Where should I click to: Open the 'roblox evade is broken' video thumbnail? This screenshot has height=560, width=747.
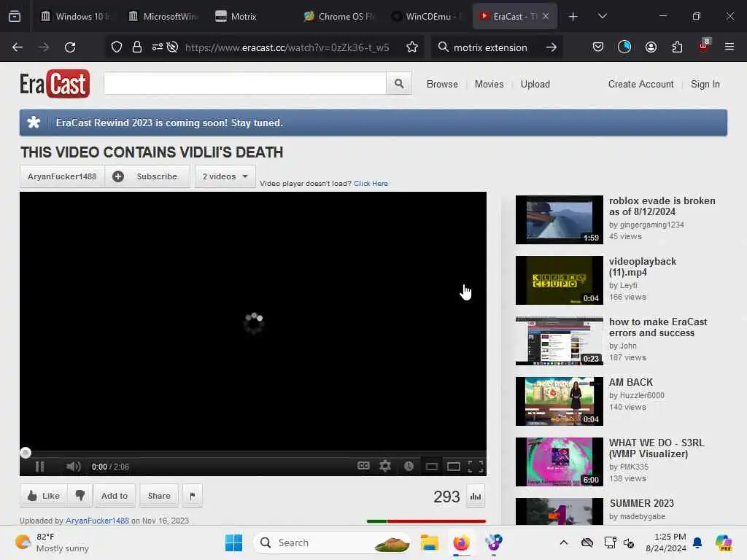click(x=560, y=219)
